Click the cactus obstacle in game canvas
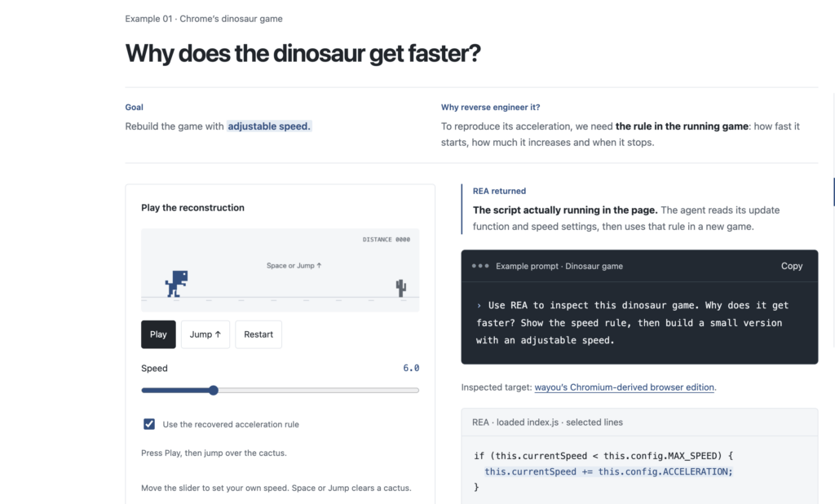Screen dimensions: 835x504 [x=401, y=288]
